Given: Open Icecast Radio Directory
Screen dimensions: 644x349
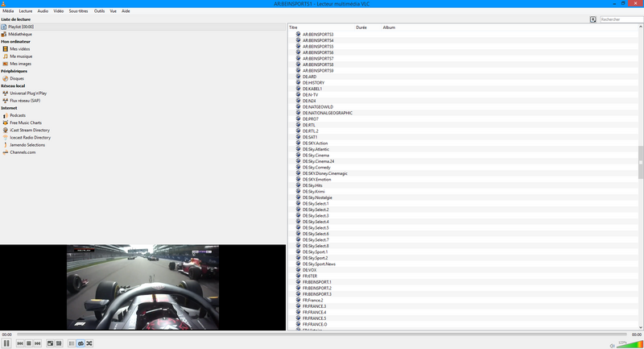Looking at the screenshot, I should [x=30, y=138].
